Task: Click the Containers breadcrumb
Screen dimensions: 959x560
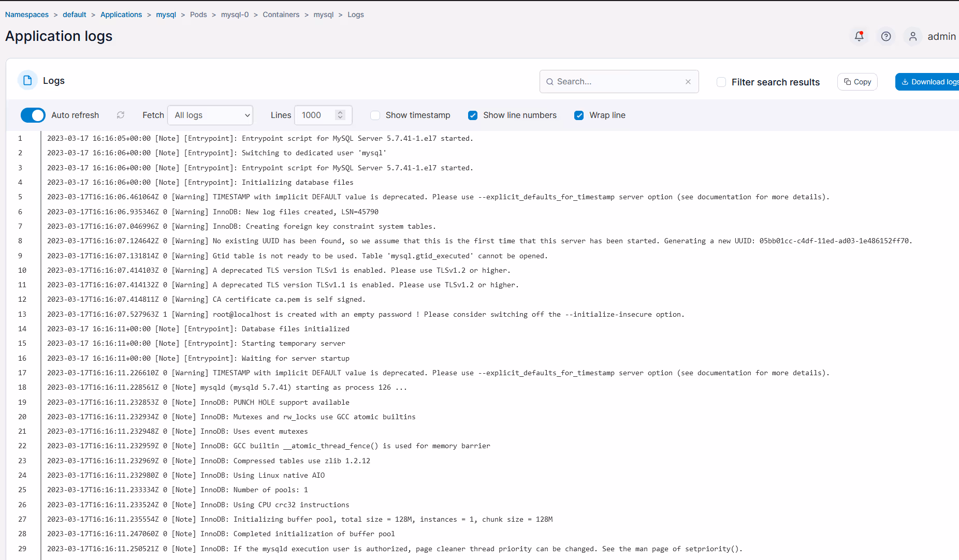Action: [281, 14]
